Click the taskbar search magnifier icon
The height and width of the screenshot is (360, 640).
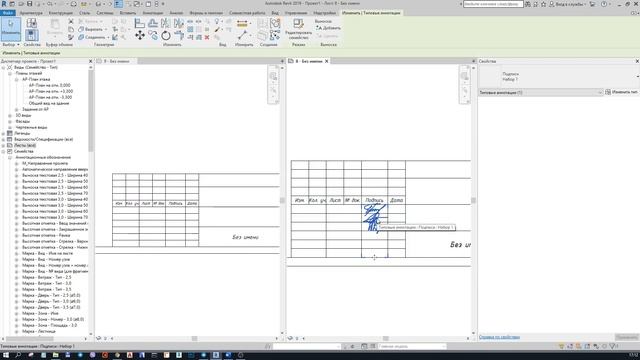coord(18,355)
